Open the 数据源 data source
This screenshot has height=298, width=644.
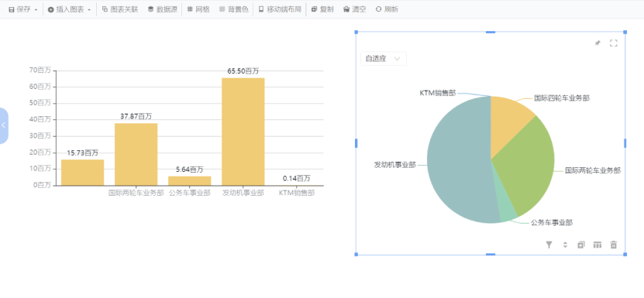(x=162, y=9)
